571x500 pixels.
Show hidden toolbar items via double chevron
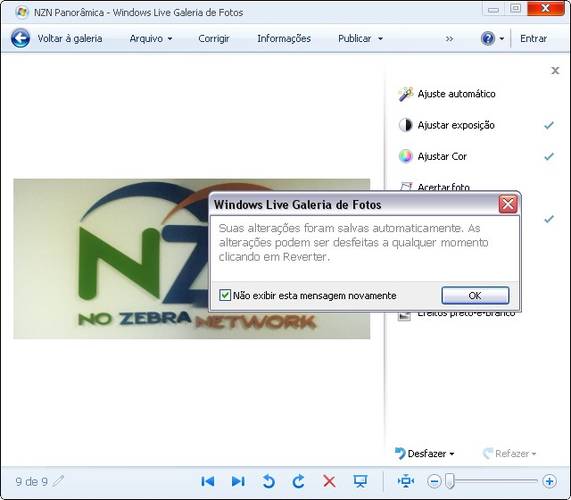click(450, 39)
